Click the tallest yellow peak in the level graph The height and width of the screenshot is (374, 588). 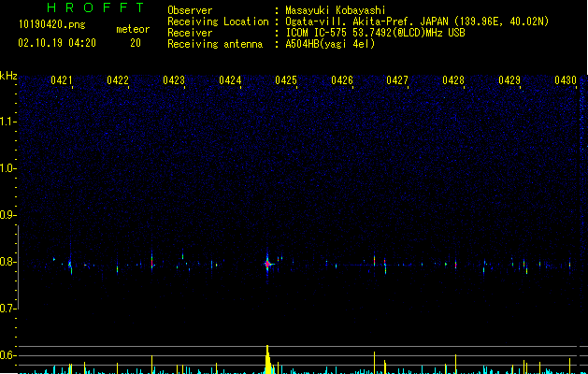(x=267, y=359)
